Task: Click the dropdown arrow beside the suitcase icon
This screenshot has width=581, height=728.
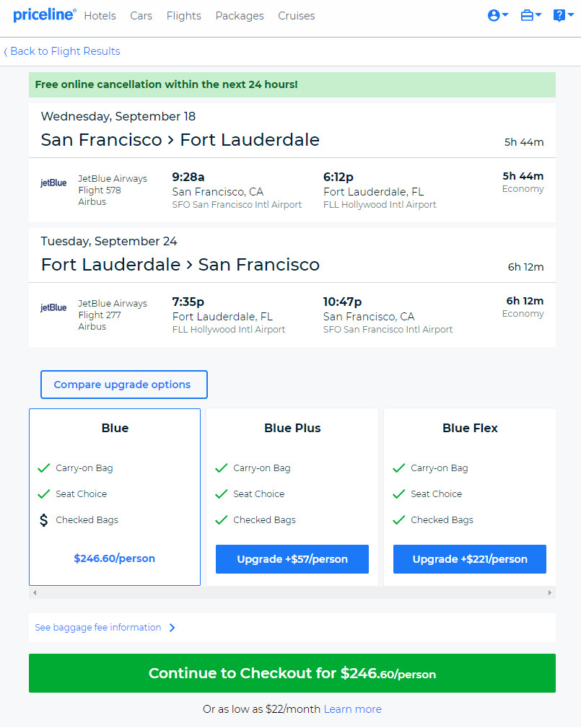Action: tap(538, 15)
